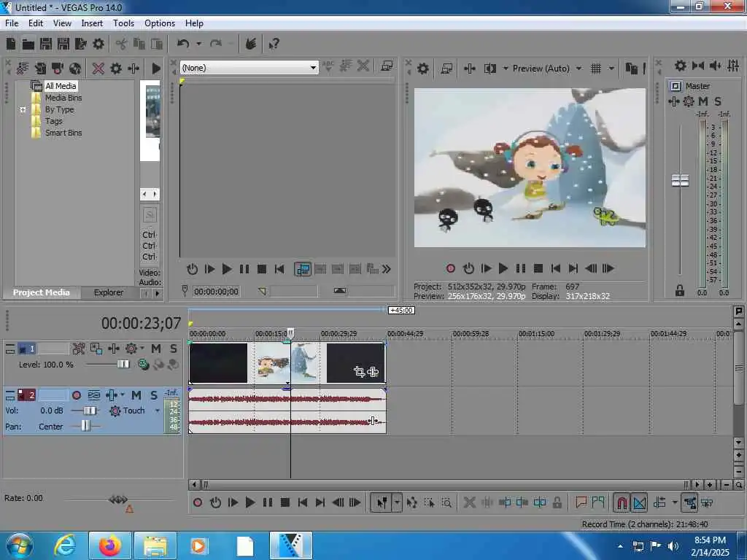Image resolution: width=747 pixels, height=560 pixels.
Task: Click the Insert Marker flag icon
Action: (581, 502)
